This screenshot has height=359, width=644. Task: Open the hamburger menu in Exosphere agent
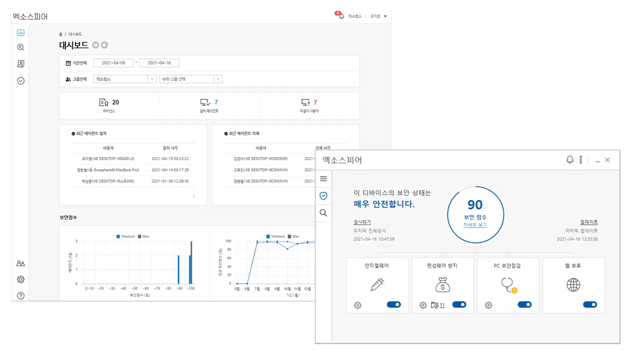[323, 179]
